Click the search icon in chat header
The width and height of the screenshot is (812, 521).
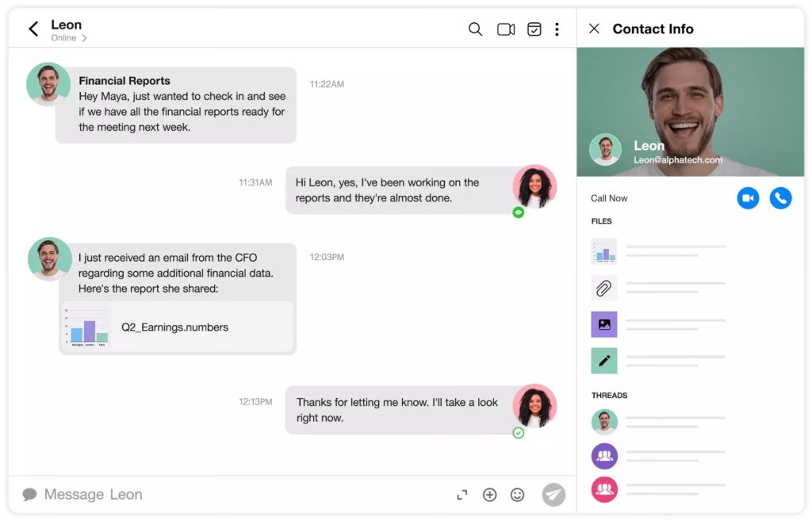475,29
